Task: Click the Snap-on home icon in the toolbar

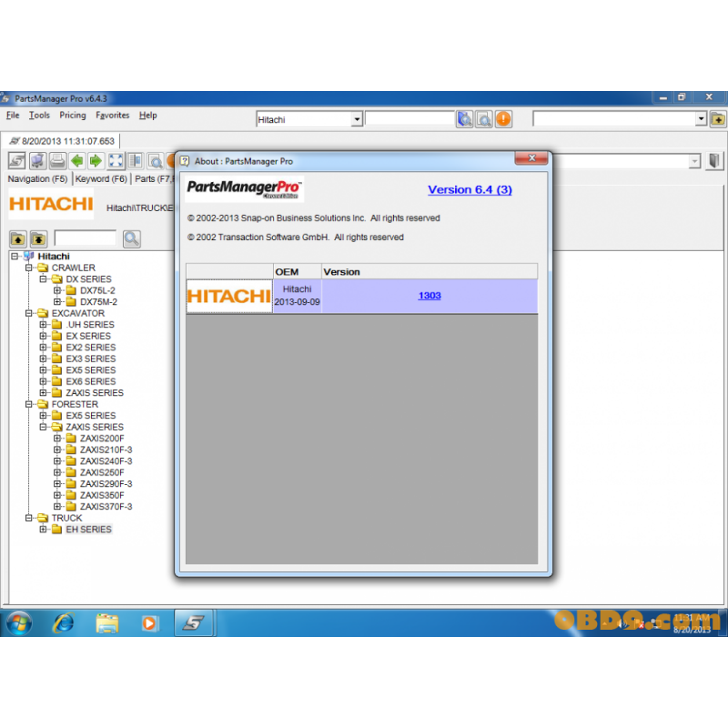Action: [17, 161]
